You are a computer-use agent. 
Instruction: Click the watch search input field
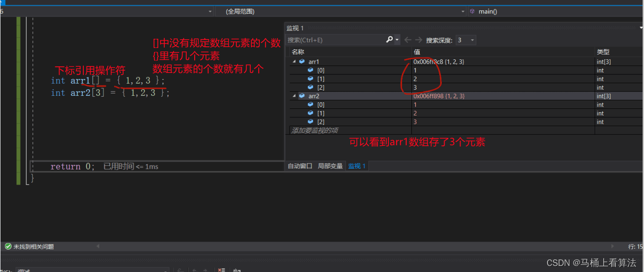click(335, 40)
